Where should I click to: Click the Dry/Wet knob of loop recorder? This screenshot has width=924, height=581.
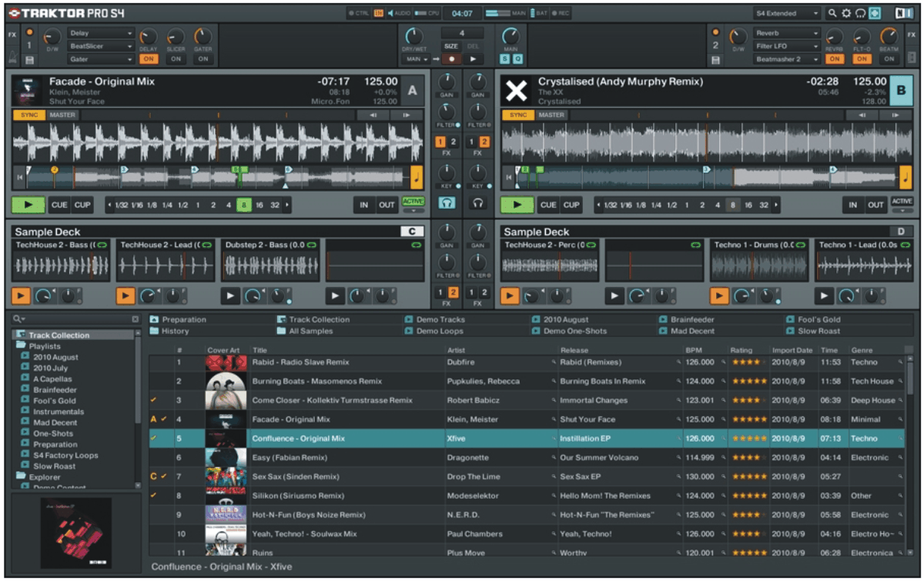(x=413, y=36)
